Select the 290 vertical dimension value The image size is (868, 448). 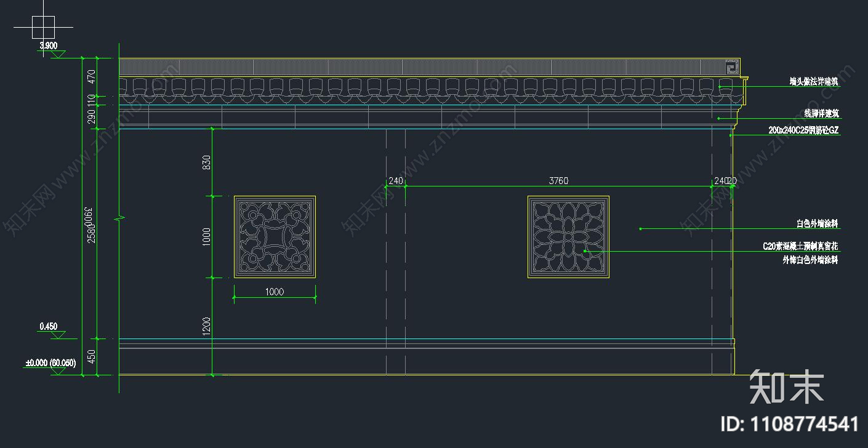click(92, 117)
